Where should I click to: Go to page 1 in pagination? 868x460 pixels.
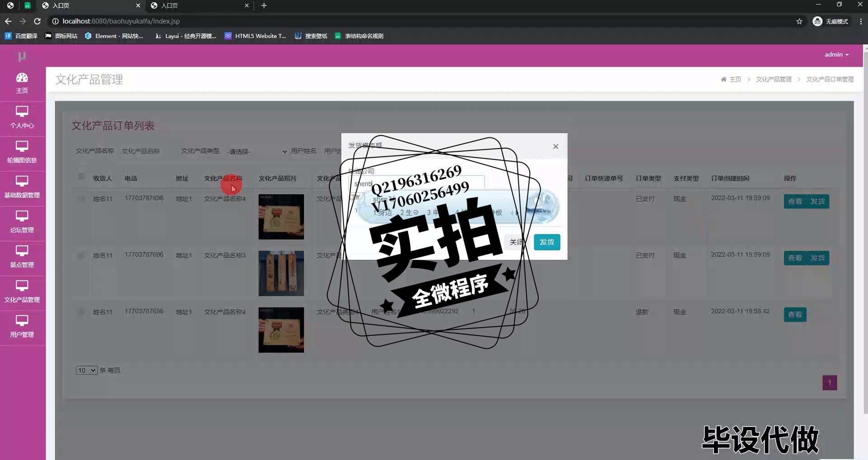(830, 383)
